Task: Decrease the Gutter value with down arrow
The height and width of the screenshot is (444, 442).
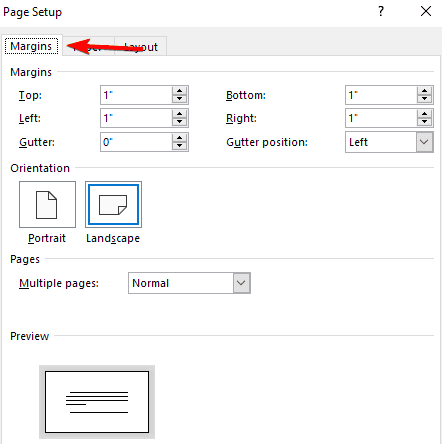Action: pos(180,146)
